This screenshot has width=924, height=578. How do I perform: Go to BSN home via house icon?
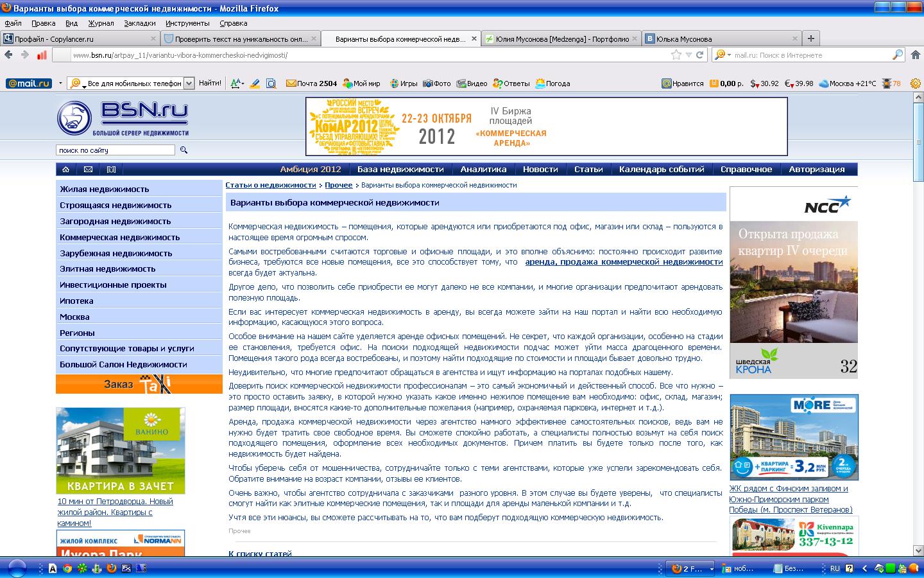tap(65, 170)
